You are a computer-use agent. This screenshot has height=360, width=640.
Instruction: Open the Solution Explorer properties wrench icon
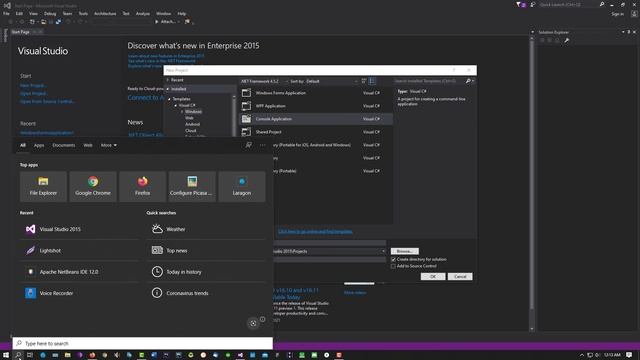[567, 40]
